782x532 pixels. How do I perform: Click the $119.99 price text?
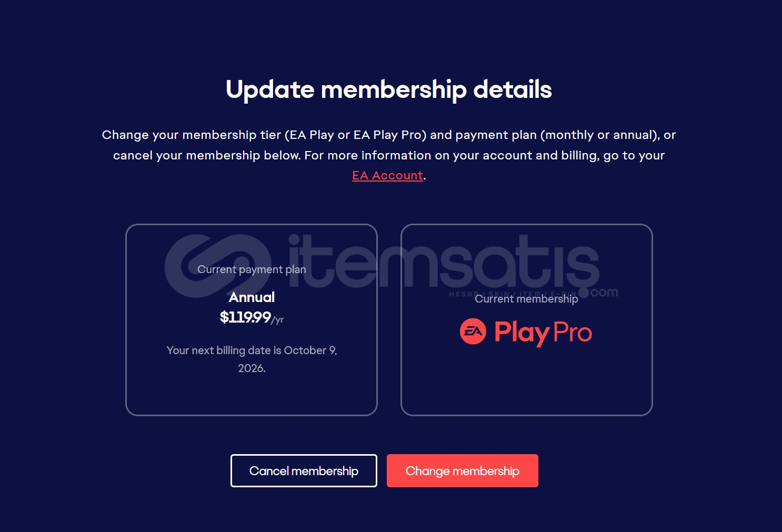pyautogui.click(x=245, y=317)
